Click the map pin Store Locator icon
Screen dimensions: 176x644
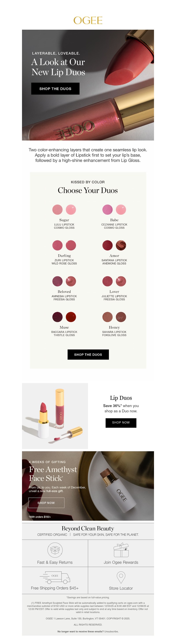[x=121, y=577]
